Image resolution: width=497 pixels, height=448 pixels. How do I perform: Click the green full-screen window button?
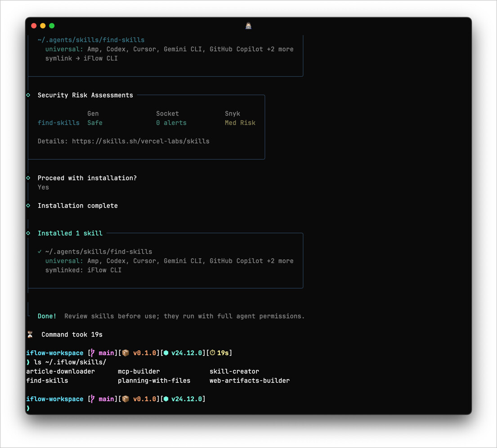tap(52, 26)
